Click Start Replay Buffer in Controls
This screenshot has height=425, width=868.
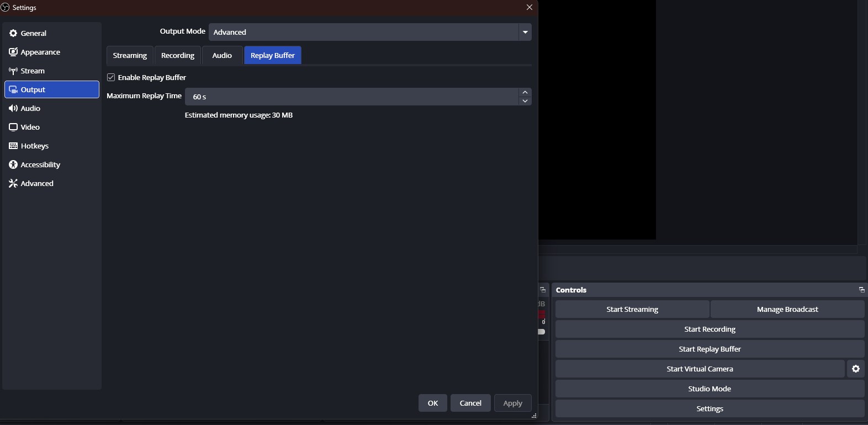pyautogui.click(x=710, y=349)
